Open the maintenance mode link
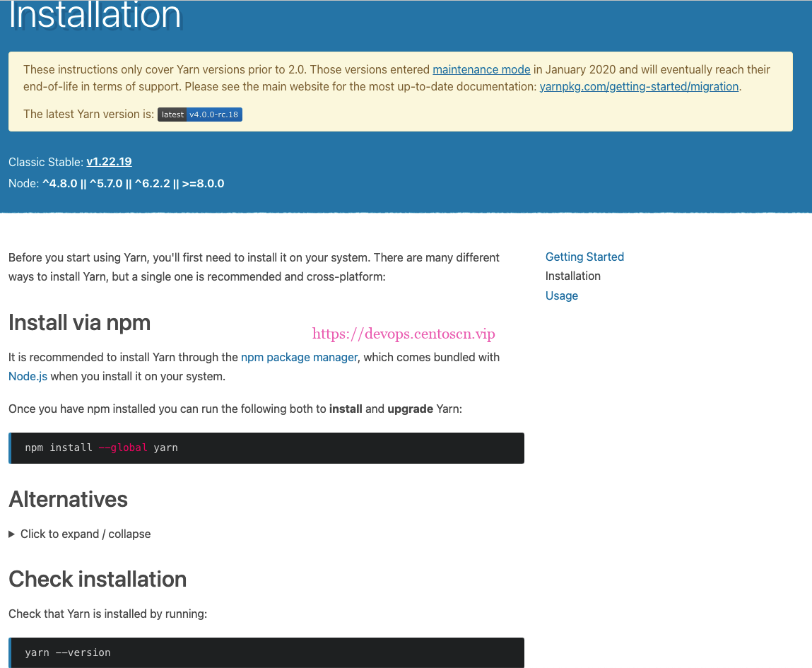Viewport: 812px width, 668px height. 481,69
